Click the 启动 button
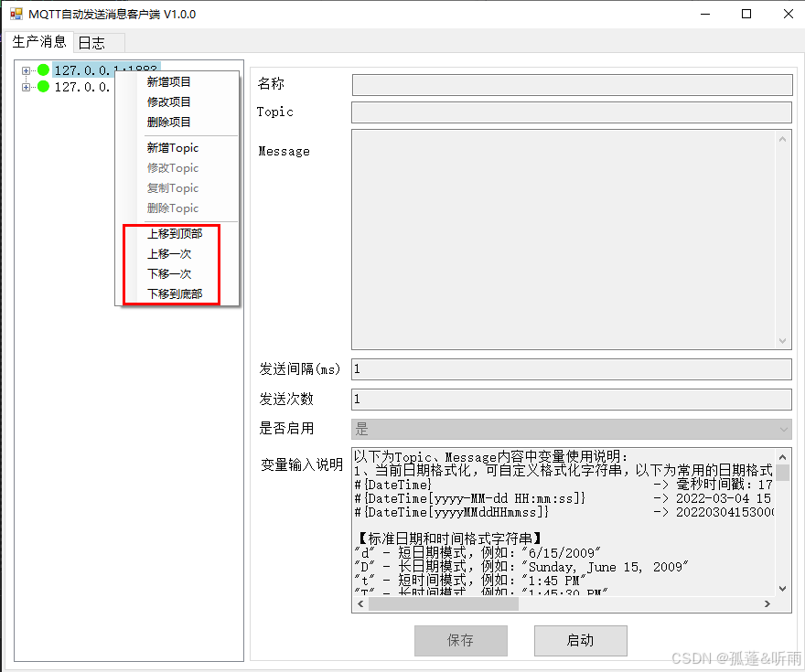 pos(581,640)
